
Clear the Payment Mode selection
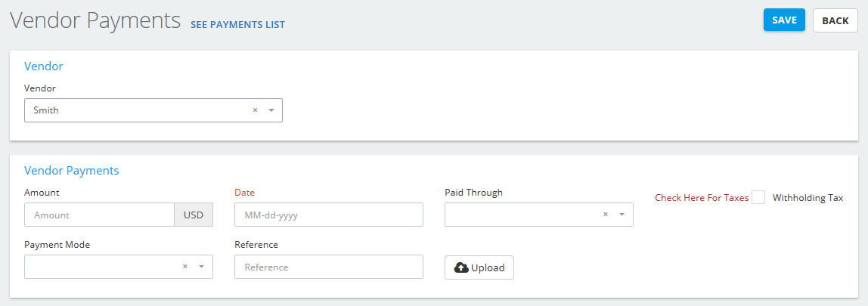tap(185, 267)
